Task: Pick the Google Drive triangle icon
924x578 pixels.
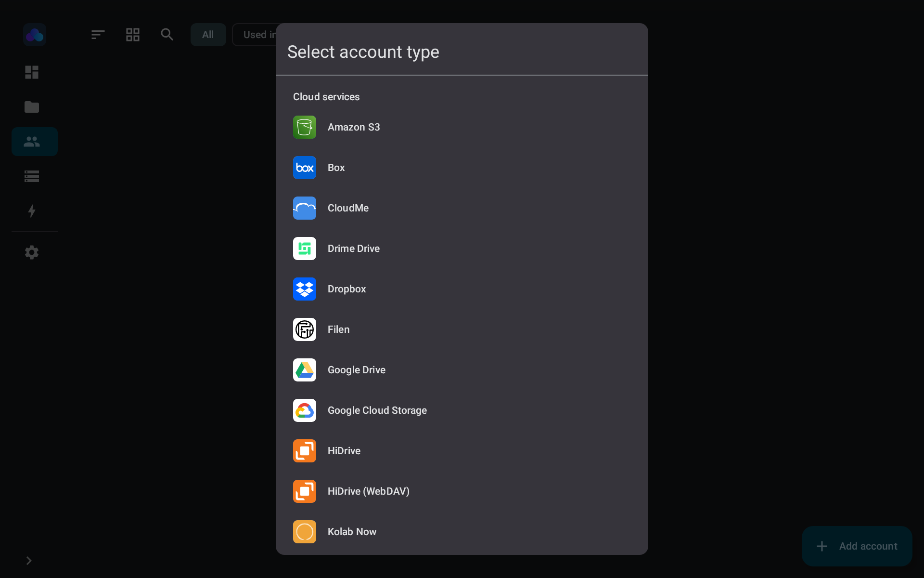Action: pyautogui.click(x=305, y=370)
